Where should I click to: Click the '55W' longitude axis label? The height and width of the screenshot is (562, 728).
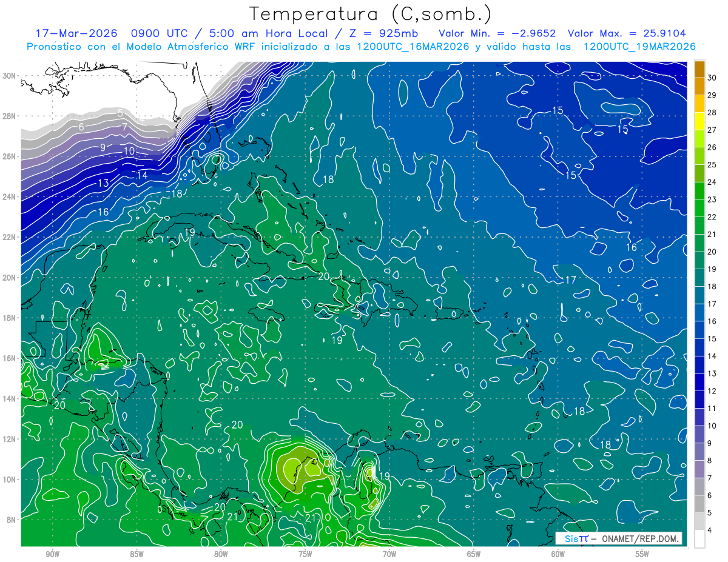point(642,555)
